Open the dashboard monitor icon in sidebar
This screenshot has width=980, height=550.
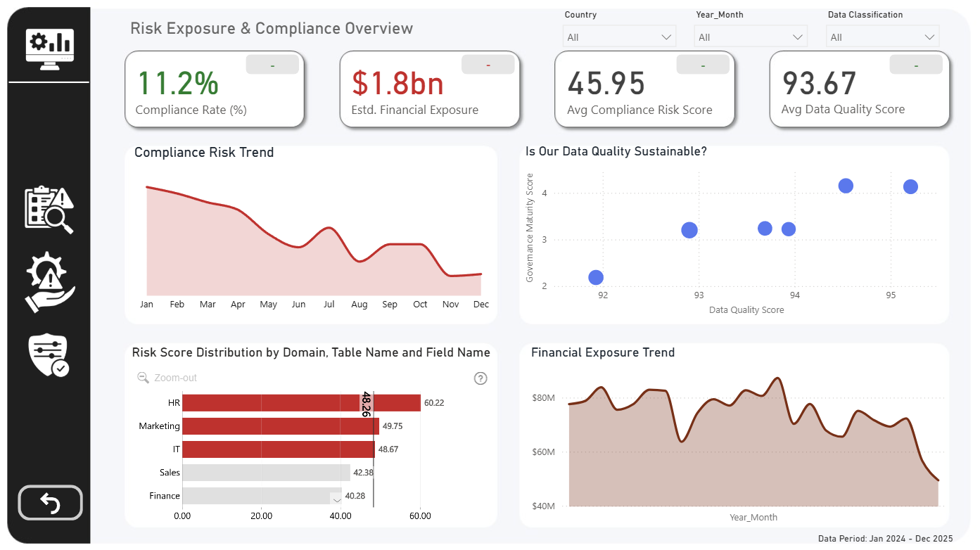tap(49, 49)
